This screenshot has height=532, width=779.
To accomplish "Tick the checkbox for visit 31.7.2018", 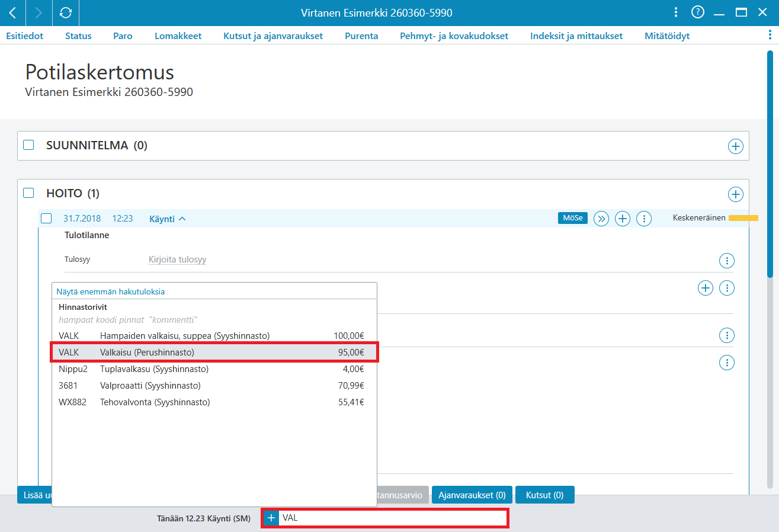I will click(46, 218).
